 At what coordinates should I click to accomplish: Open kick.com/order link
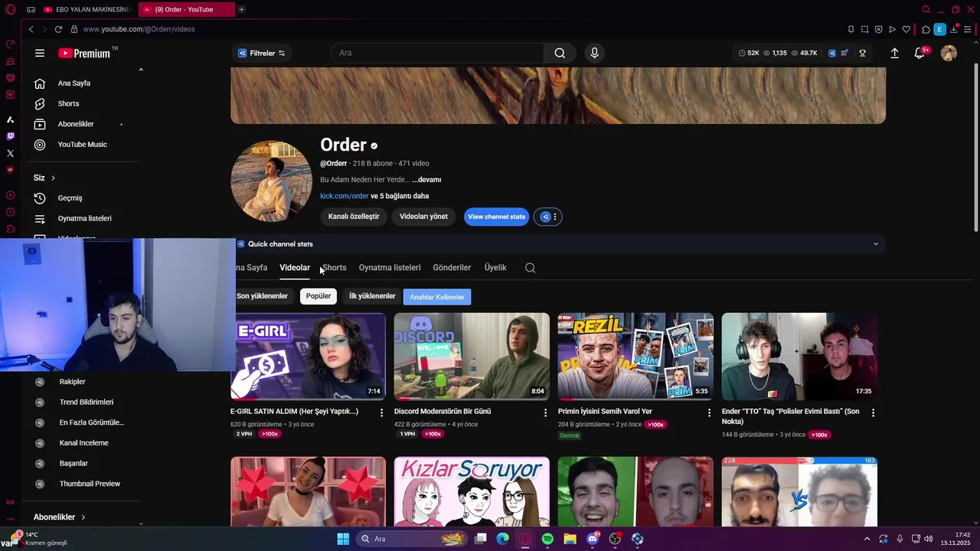tap(345, 196)
